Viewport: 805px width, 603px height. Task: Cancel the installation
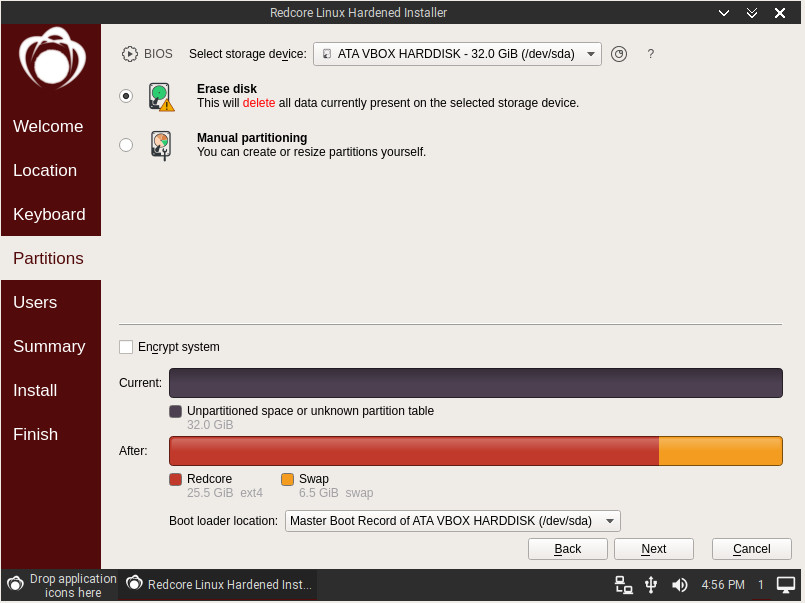(x=752, y=549)
